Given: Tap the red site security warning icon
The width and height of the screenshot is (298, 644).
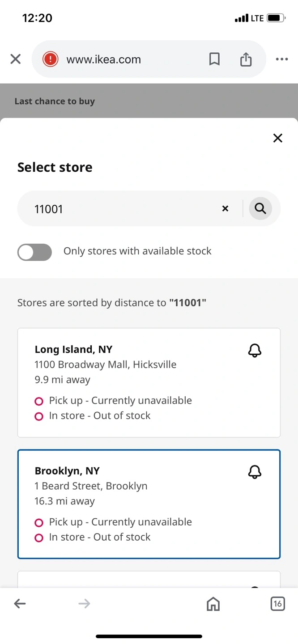Looking at the screenshot, I should point(51,59).
